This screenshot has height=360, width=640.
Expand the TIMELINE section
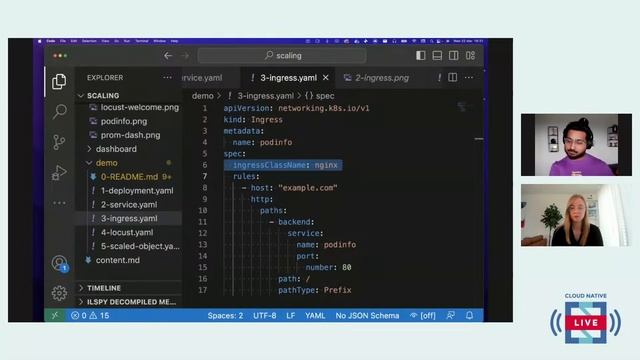click(x=129, y=288)
